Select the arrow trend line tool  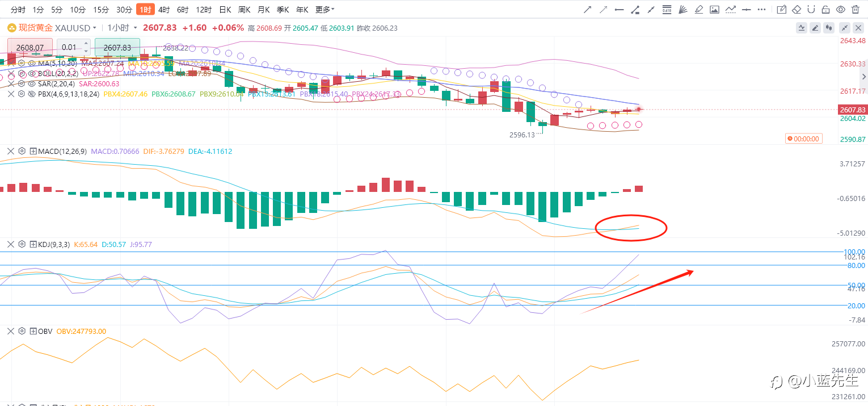click(x=588, y=9)
